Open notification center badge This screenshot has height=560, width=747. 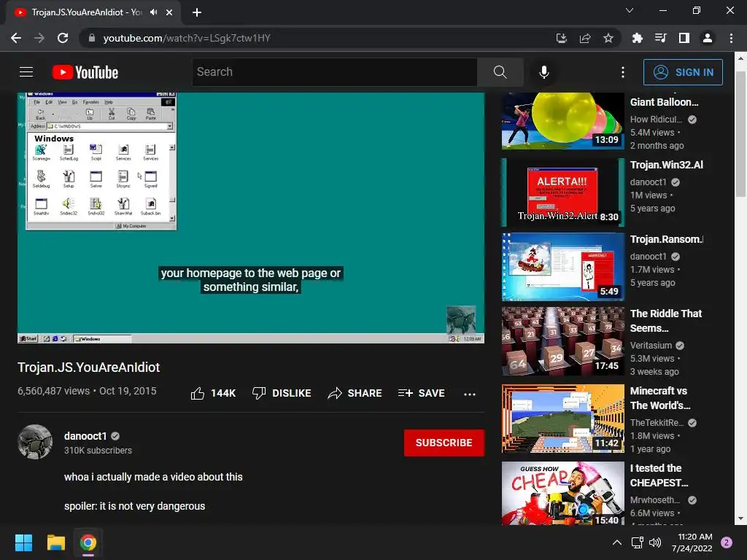pyautogui.click(x=727, y=542)
